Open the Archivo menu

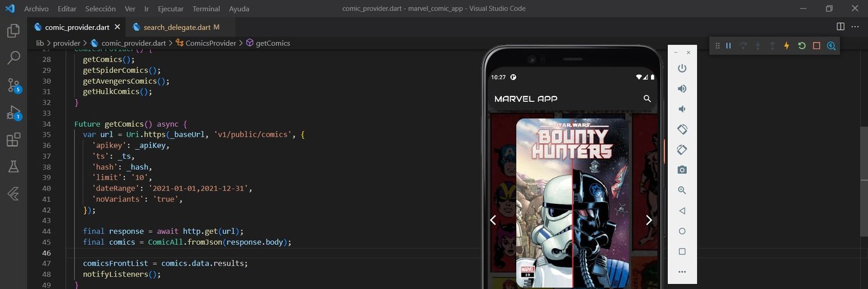[36, 9]
